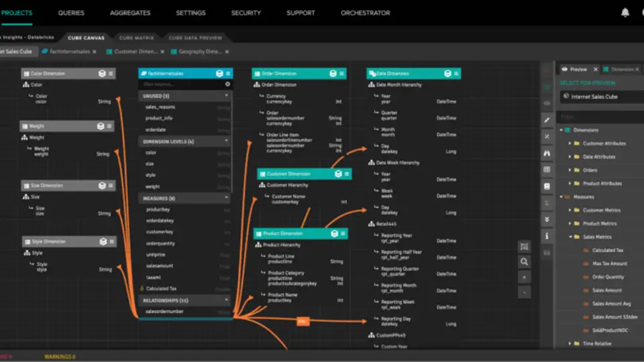Image resolution: width=644 pixels, height=362 pixels.
Task: Open the PROJECTS menu
Action: (16, 13)
